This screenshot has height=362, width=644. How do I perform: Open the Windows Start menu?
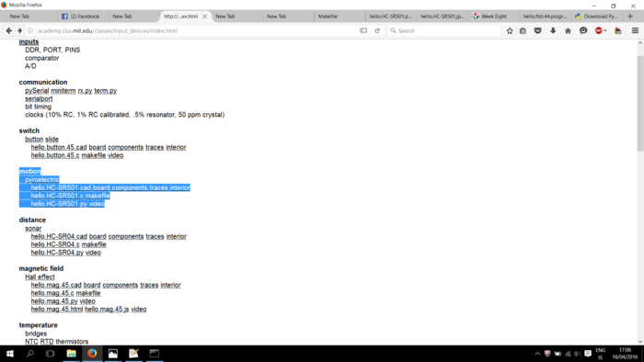coord(10,354)
